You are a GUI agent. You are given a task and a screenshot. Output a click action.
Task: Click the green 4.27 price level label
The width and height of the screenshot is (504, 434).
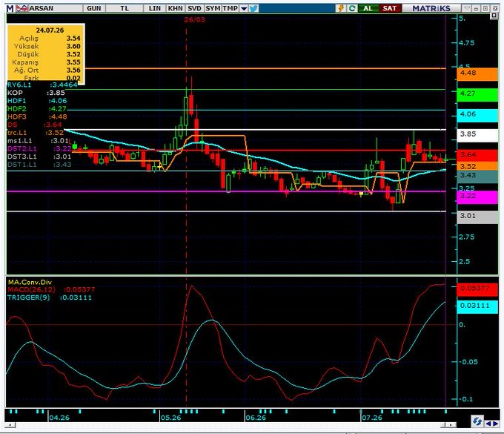pos(477,94)
